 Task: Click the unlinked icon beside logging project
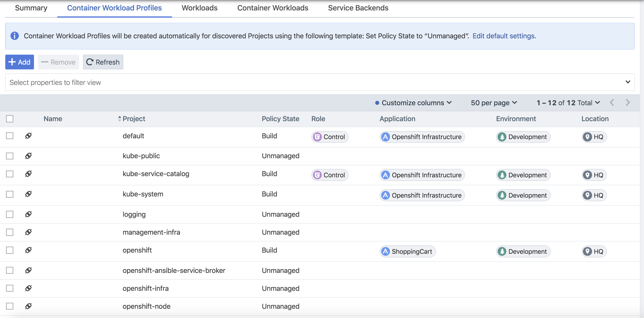[x=28, y=214]
